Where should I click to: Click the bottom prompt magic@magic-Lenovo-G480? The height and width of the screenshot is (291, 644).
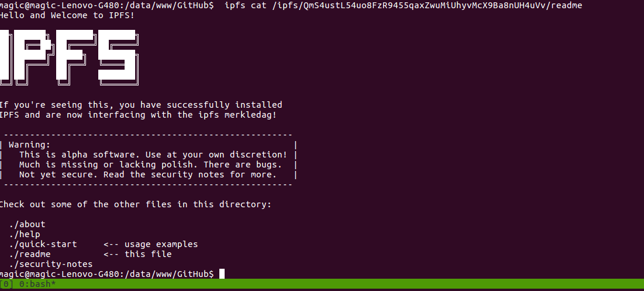pos(107,274)
